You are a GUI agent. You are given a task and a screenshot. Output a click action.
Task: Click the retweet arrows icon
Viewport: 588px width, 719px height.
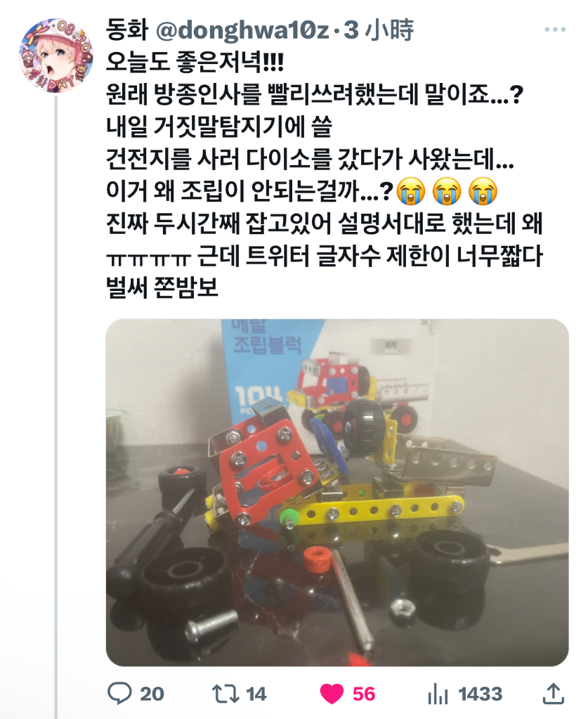(226, 694)
